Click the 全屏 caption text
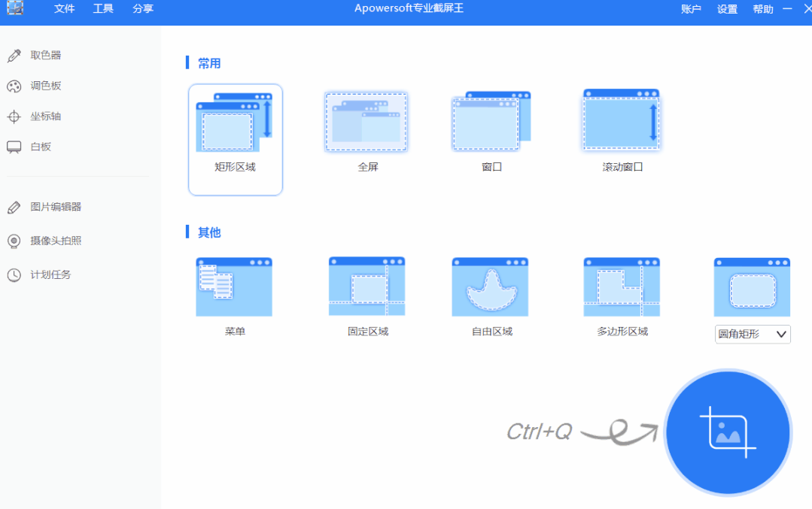Screen dimensions: 812x509 tap(368, 167)
